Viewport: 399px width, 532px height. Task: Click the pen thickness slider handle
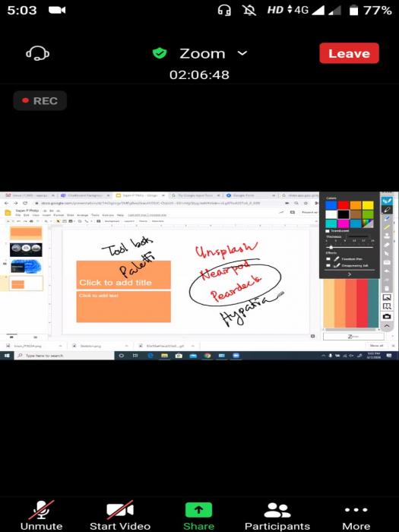coord(331,247)
